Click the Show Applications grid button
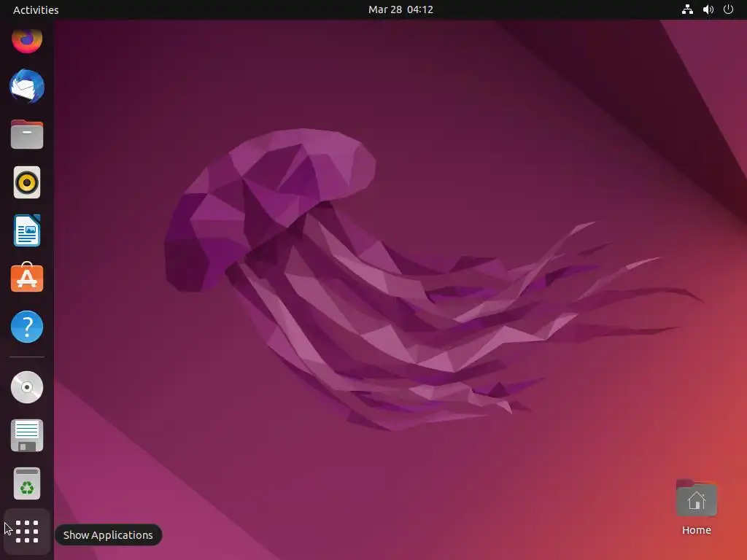Viewport: 747px width, 560px height. point(27,532)
